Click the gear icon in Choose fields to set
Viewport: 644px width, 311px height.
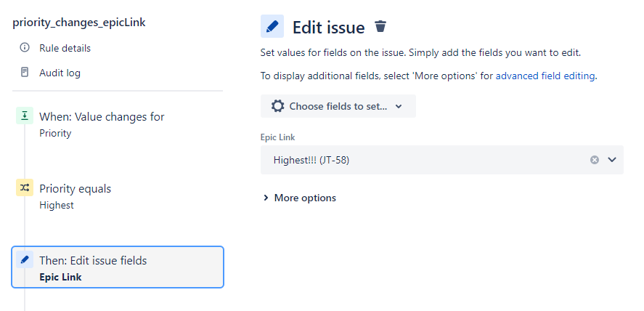(277, 106)
